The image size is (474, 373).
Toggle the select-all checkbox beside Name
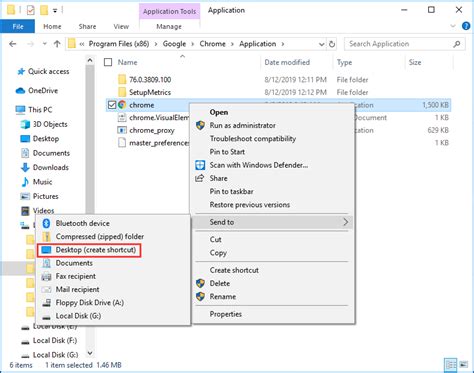(x=108, y=62)
